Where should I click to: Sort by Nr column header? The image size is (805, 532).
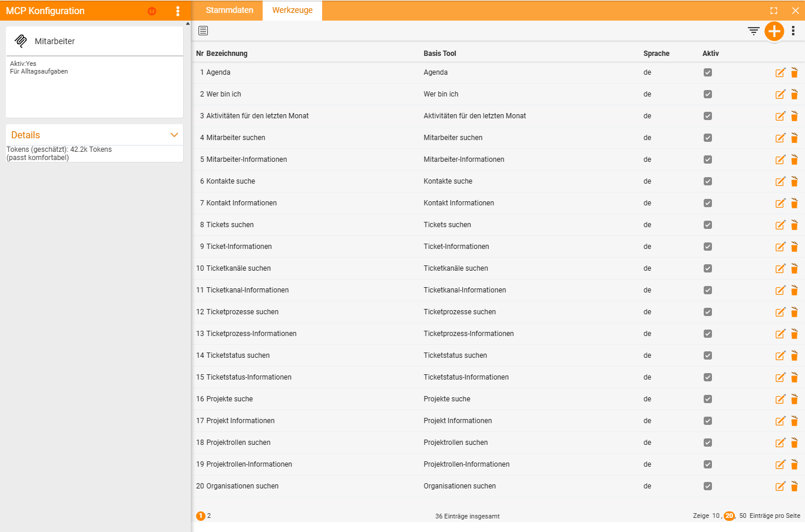(200, 54)
